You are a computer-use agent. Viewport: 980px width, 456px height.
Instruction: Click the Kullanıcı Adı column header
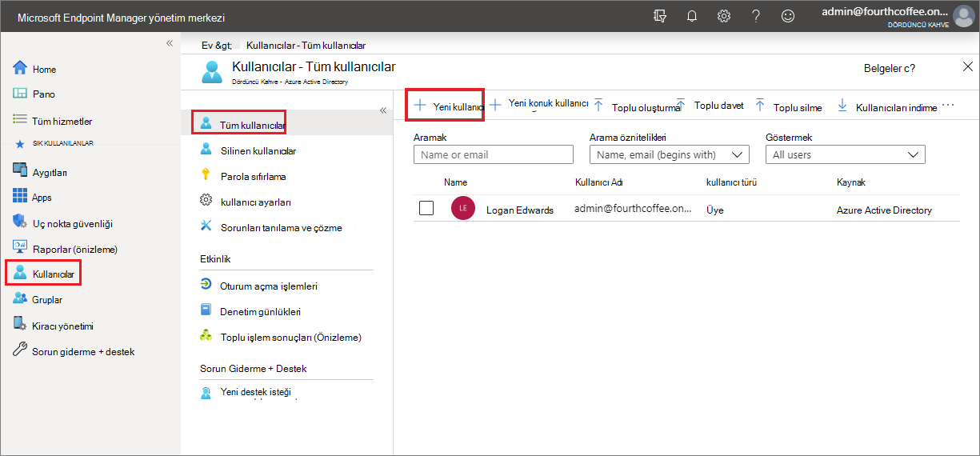599,182
